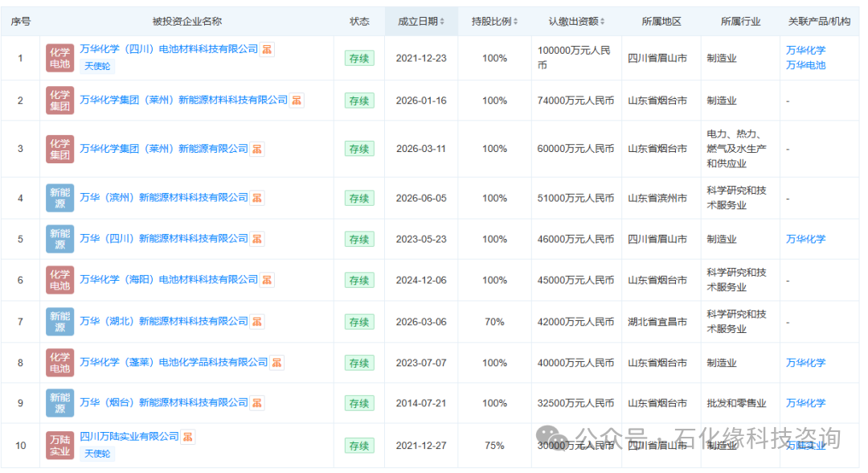Open company link 万华化学（四川）电池材料科技有限公司
Screen dimensions: 868x473
(169, 49)
